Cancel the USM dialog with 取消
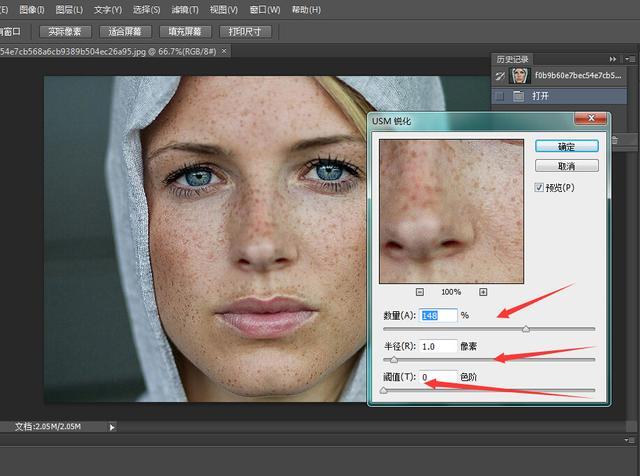This screenshot has width=640, height=476. [x=567, y=166]
